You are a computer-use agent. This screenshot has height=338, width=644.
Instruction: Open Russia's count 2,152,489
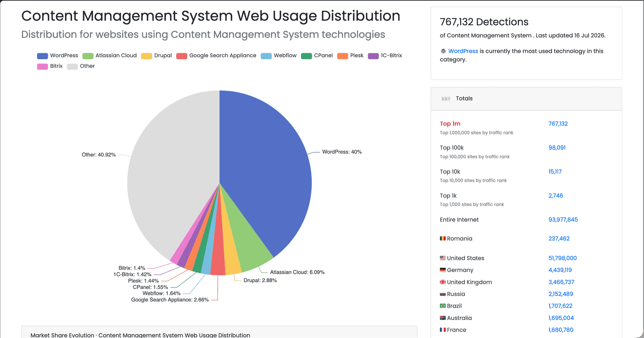561,294
